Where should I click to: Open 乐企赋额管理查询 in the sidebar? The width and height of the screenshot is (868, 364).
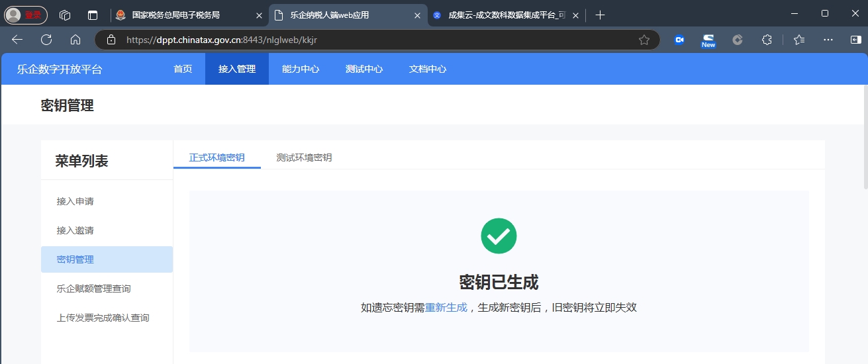click(x=93, y=289)
